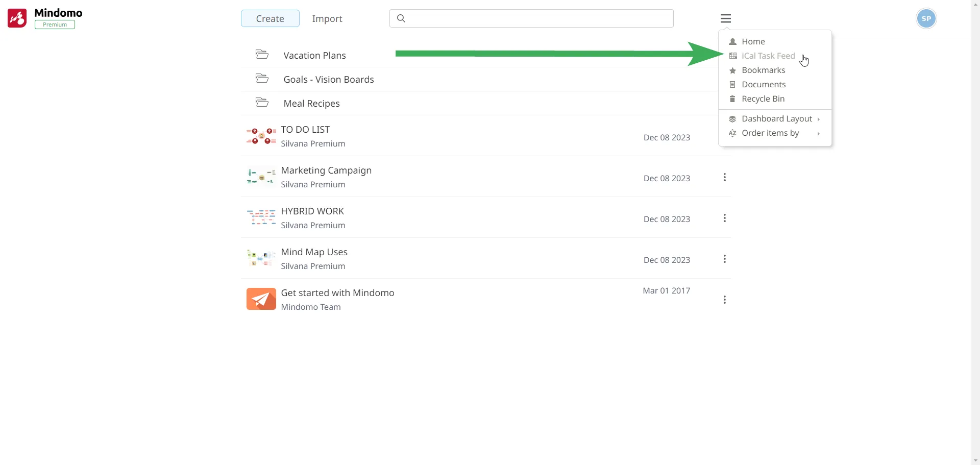The height and width of the screenshot is (465, 980).
Task: Click the Import link
Action: click(x=327, y=19)
